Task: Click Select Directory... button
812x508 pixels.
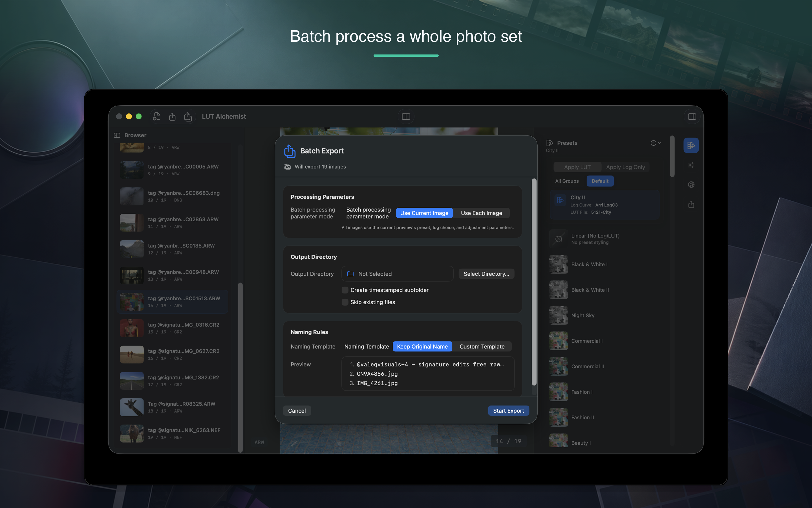Action: 486,274
